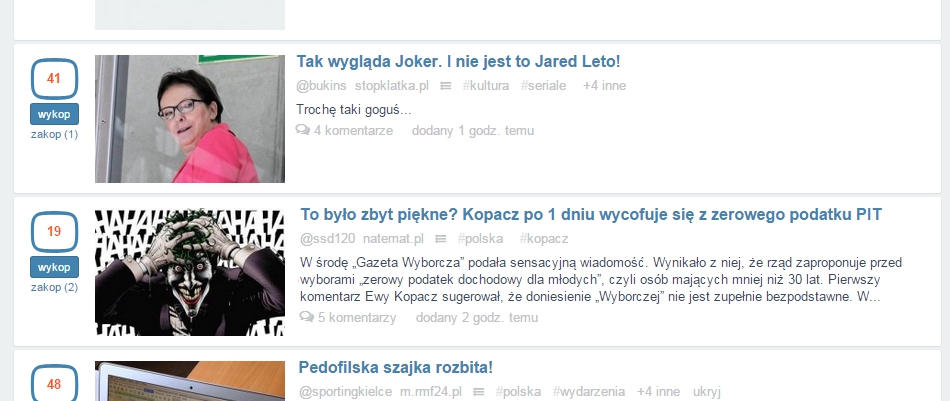Click wykop button under vote count 19
The height and width of the screenshot is (401, 950).
point(54,267)
